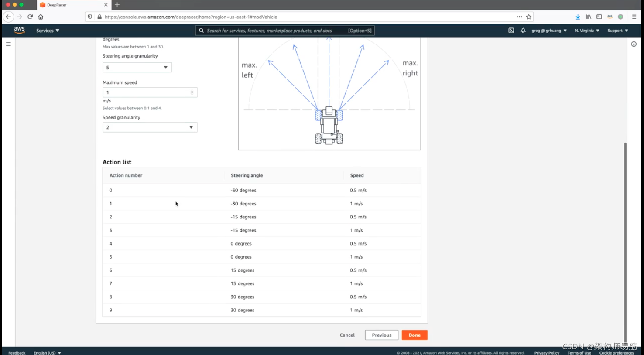
Task: Click the AWS services search field
Action: tap(284, 31)
